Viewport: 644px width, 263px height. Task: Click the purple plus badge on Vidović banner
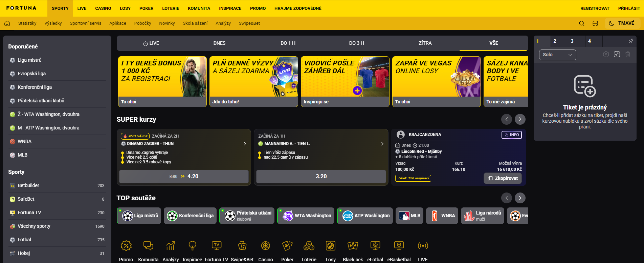pos(357,90)
